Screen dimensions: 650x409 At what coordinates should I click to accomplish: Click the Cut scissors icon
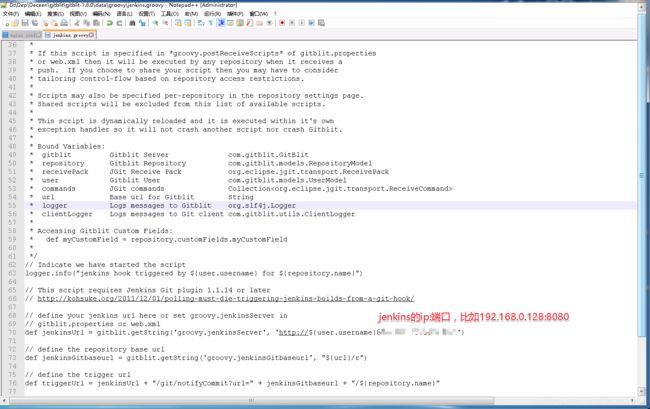click(76, 23)
